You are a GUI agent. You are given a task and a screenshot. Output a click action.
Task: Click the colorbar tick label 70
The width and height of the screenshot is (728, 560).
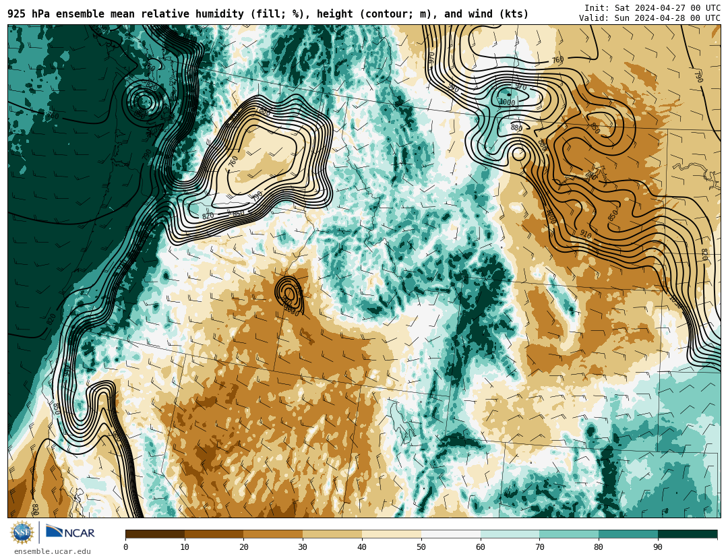(x=539, y=547)
